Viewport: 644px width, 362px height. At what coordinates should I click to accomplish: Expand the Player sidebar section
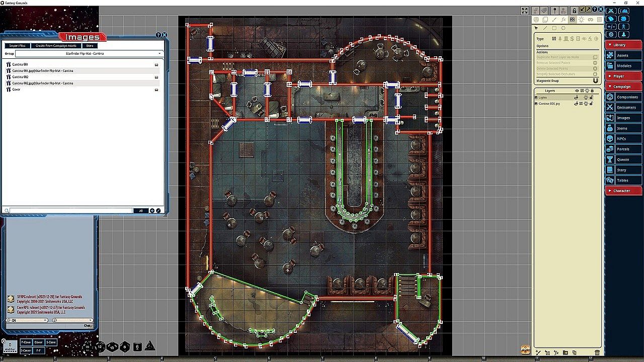[x=624, y=76]
